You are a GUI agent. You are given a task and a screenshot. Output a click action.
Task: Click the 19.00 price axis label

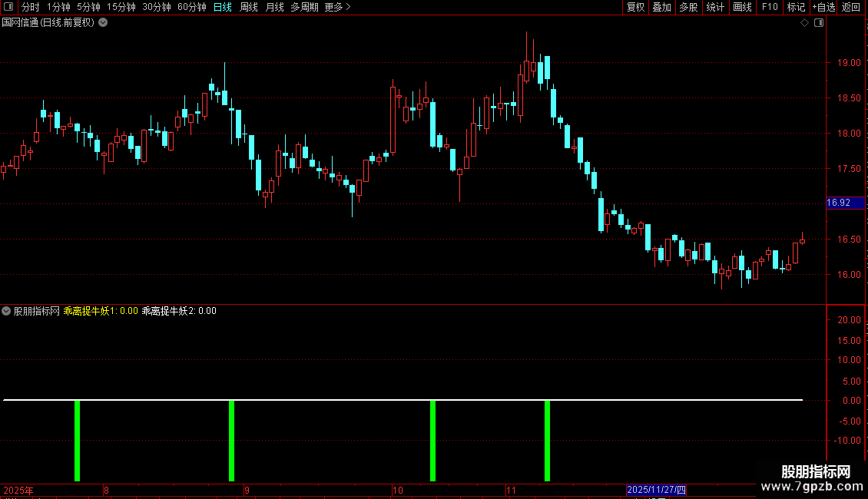click(849, 63)
